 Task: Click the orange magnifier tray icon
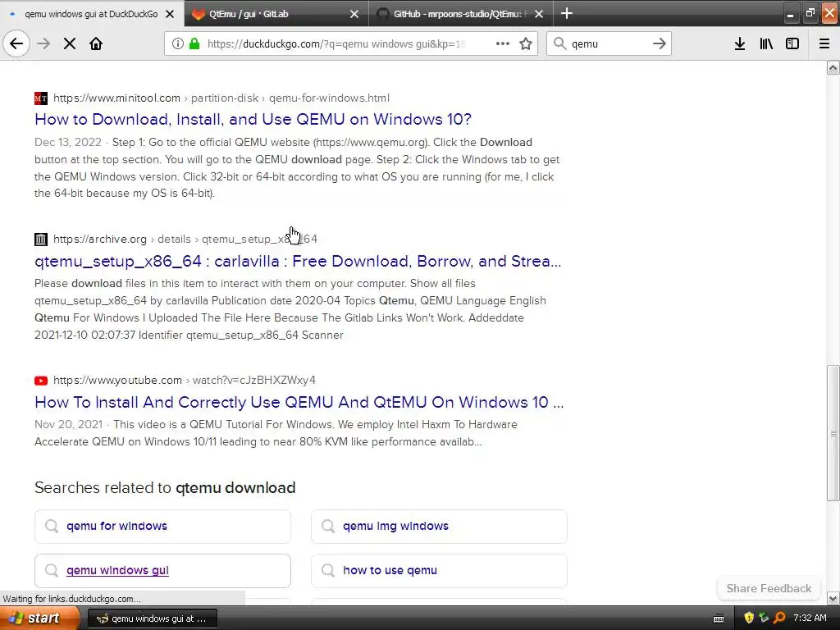(779, 618)
